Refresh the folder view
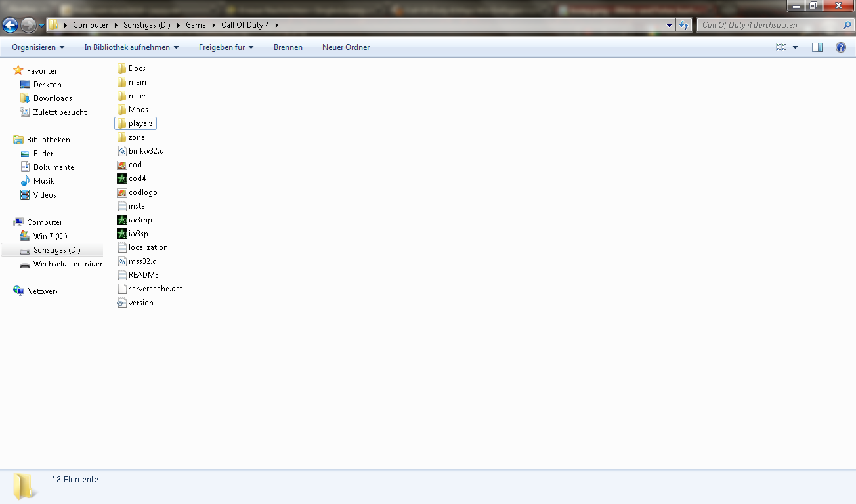 [684, 25]
